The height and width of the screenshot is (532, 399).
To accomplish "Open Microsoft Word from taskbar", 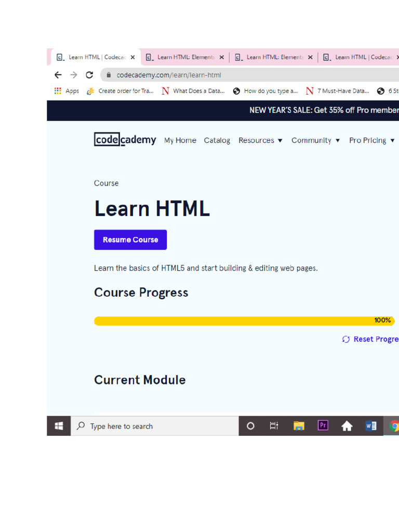I will tap(371, 425).
